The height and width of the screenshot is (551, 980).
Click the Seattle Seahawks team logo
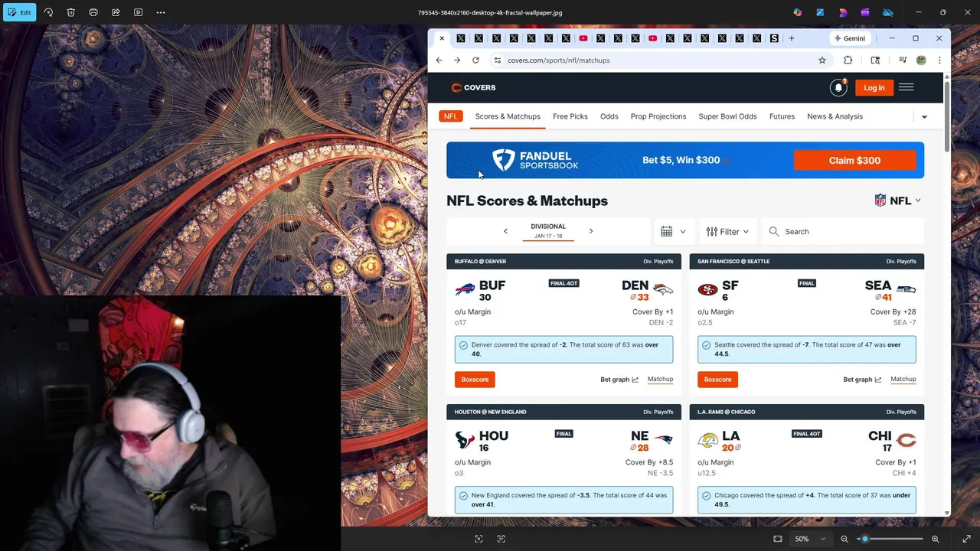[906, 289]
